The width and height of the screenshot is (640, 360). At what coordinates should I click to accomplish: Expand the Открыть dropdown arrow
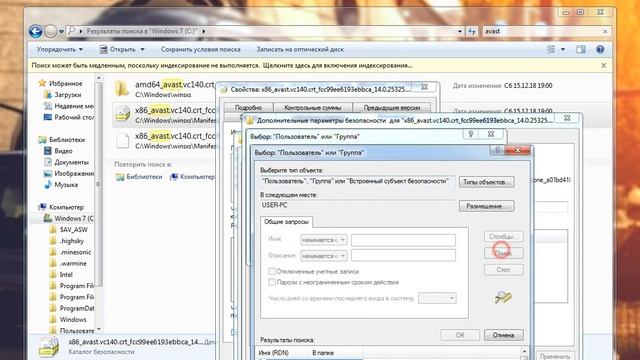pos(142,49)
